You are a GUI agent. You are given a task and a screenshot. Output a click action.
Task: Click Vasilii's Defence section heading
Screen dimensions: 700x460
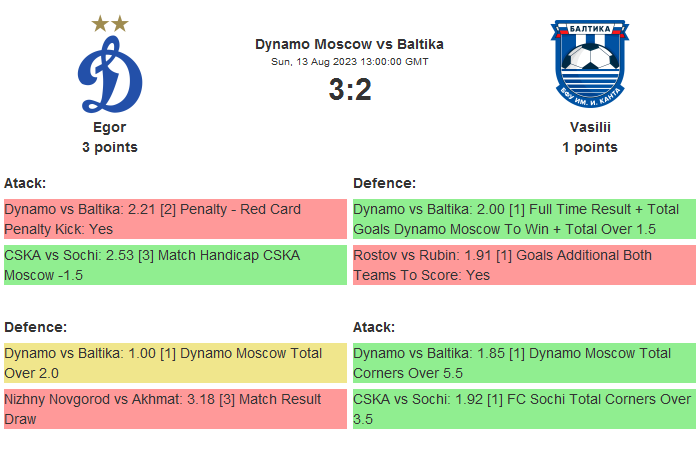pos(384,183)
